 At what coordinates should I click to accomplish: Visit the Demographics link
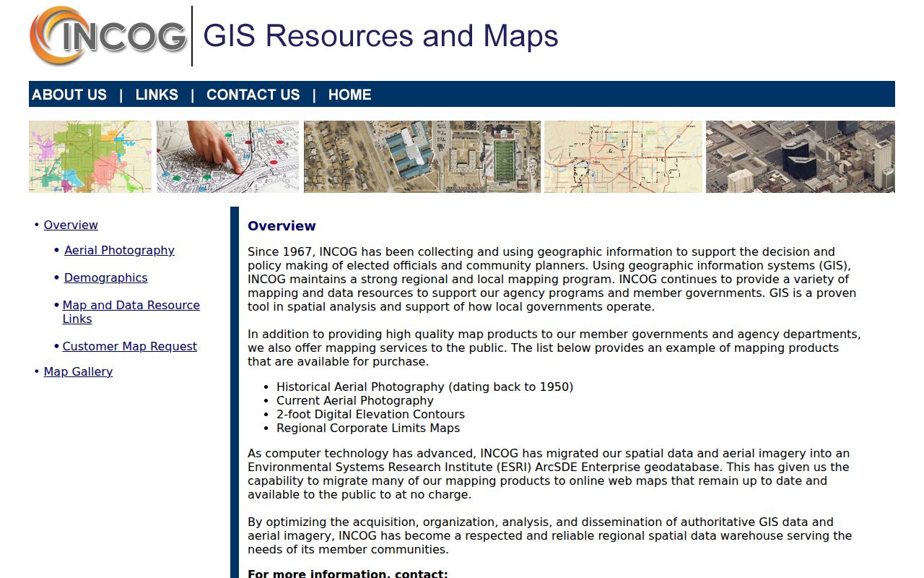tap(105, 278)
